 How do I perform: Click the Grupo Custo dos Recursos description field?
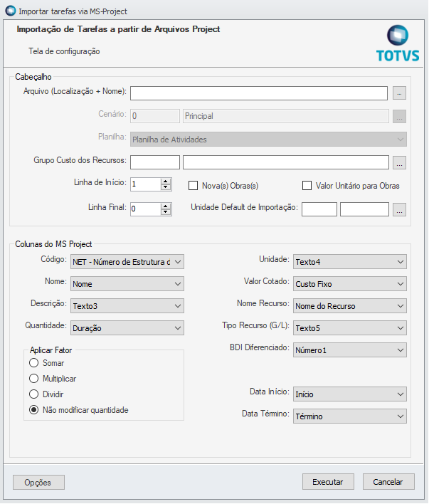[286, 162]
